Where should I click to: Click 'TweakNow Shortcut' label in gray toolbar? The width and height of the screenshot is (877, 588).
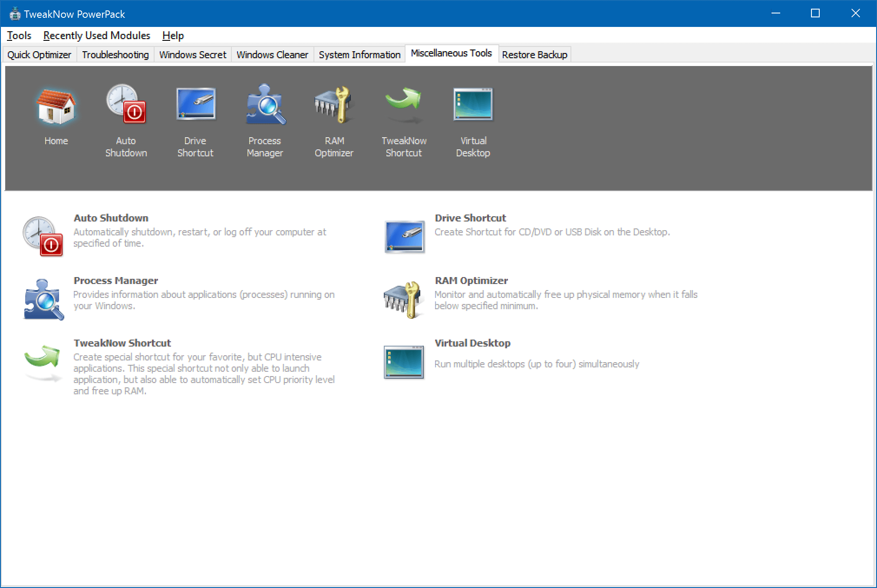pyautogui.click(x=404, y=147)
